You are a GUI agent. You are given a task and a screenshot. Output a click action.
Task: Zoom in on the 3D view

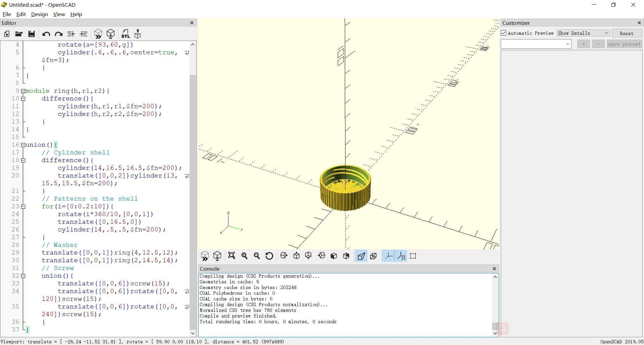pyautogui.click(x=244, y=256)
